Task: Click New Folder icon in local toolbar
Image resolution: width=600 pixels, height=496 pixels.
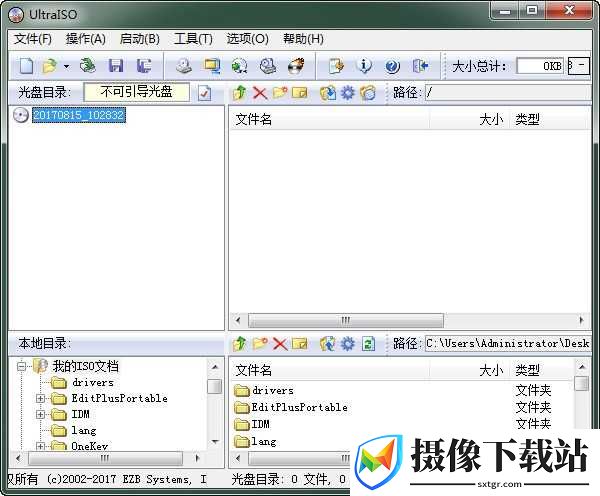Action: click(260, 343)
